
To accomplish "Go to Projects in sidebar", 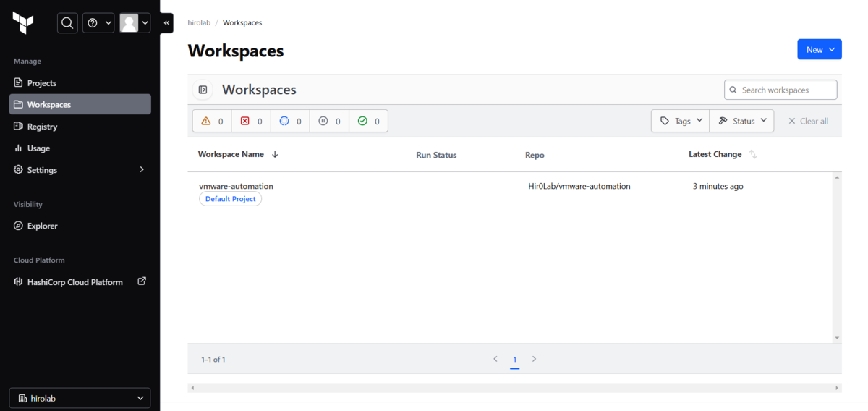I will pos(80,83).
